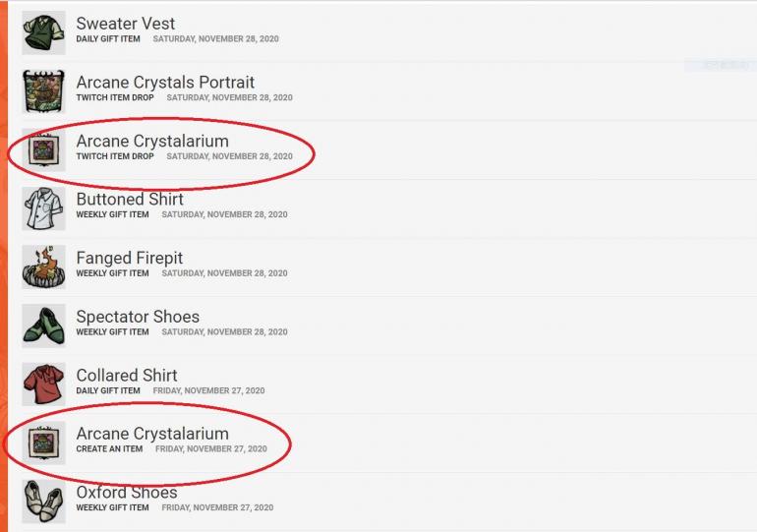Click the Arcane Crystals Portrait icon
This screenshot has width=757, height=532.
43,90
